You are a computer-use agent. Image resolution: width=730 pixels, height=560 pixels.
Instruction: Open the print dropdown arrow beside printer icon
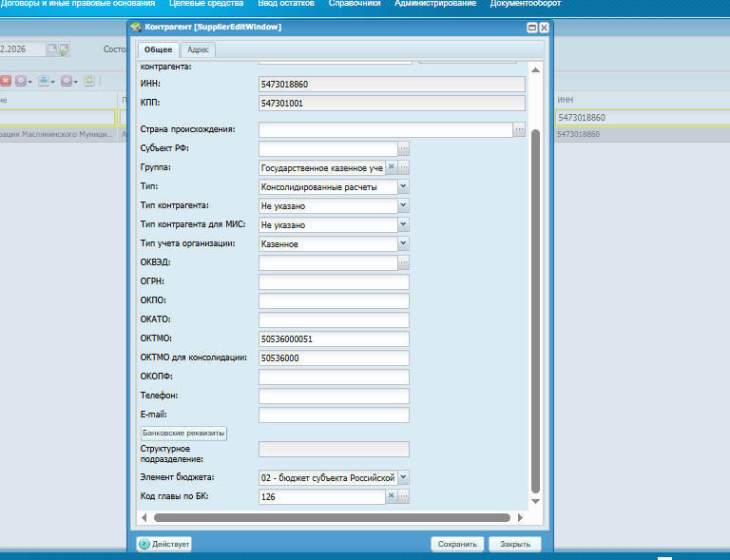tap(52, 82)
